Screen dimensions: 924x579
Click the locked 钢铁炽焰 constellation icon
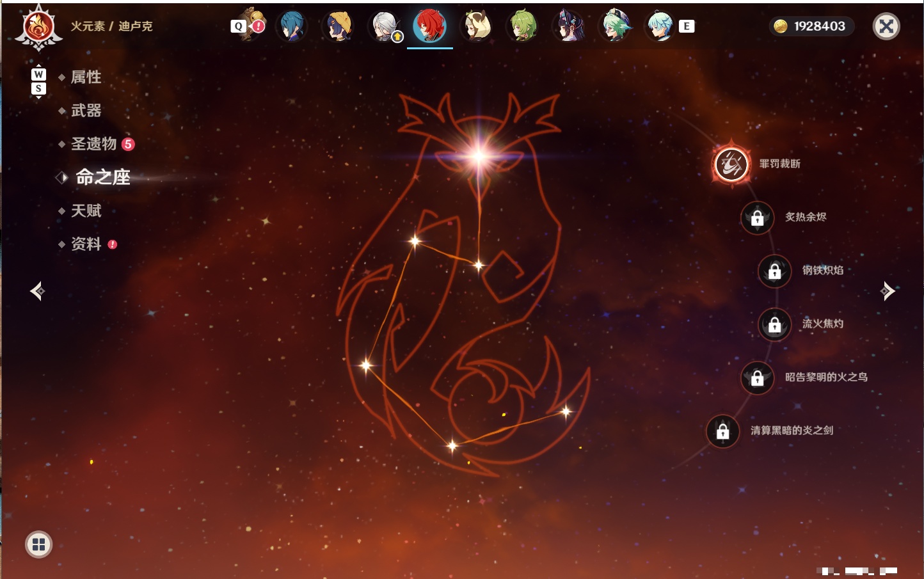775,271
